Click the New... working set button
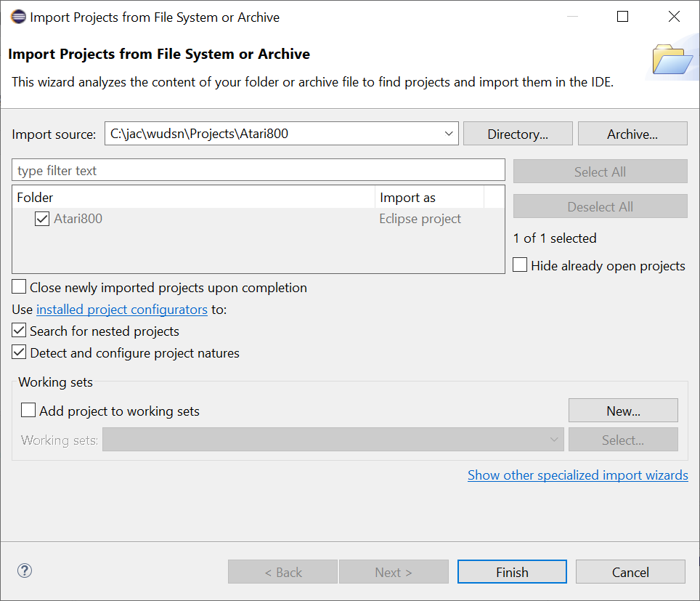 pyautogui.click(x=623, y=411)
